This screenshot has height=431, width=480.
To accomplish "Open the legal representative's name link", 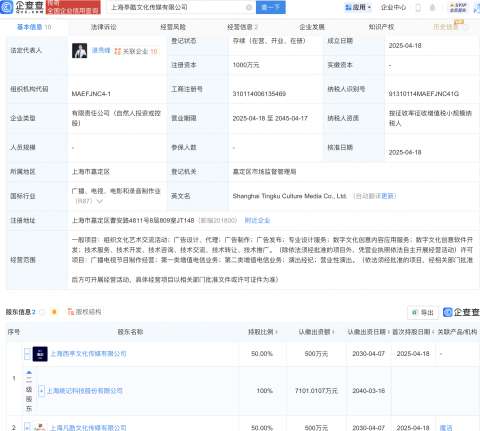I will (101, 50).
